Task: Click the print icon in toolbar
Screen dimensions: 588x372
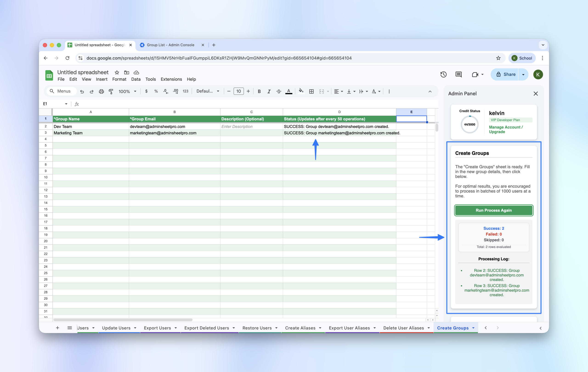Action: point(101,91)
